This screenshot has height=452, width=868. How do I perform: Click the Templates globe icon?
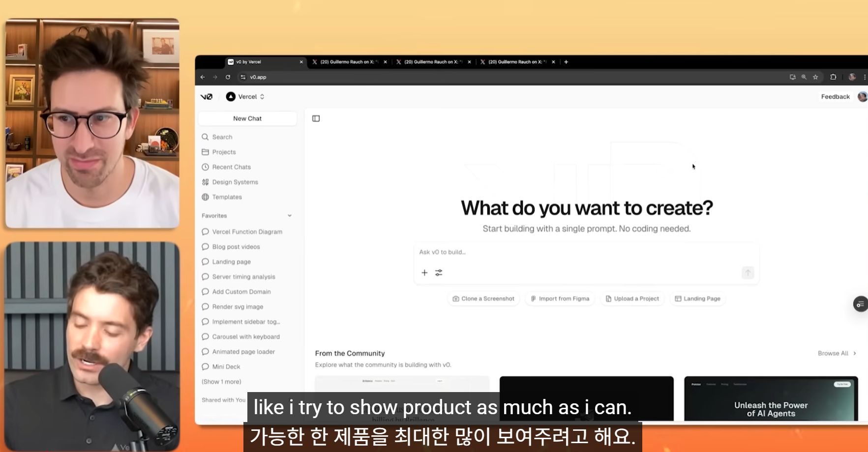pos(205,197)
